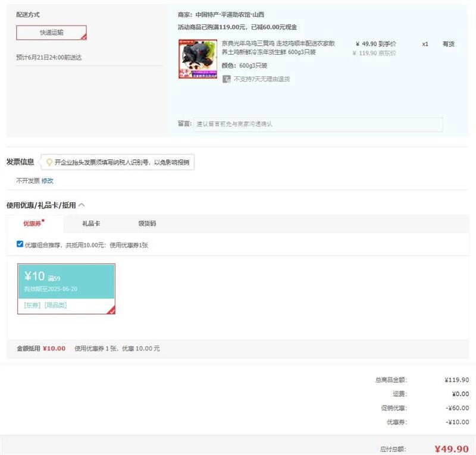
Task: Uncheck the 优惠组合推荐 checkbox
Action: [x=20, y=244]
